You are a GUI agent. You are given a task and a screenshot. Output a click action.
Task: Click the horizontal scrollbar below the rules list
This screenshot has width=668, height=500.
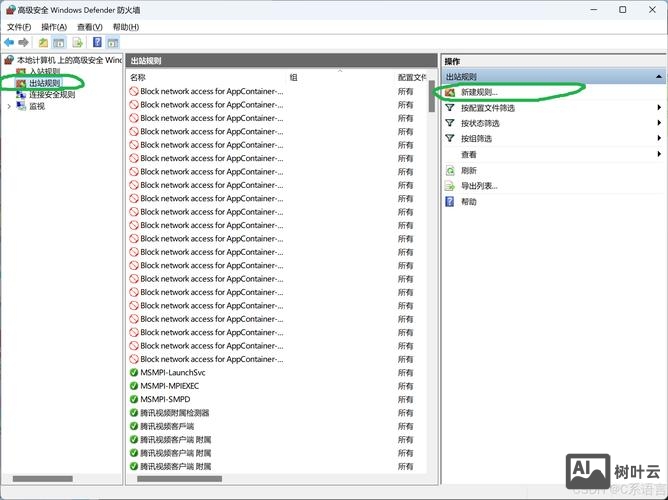coord(179,479)
